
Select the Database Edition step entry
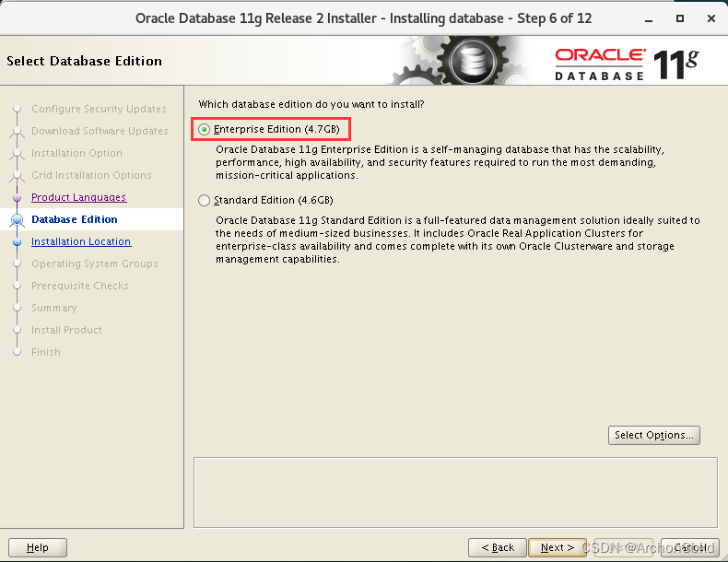[75, 219]
